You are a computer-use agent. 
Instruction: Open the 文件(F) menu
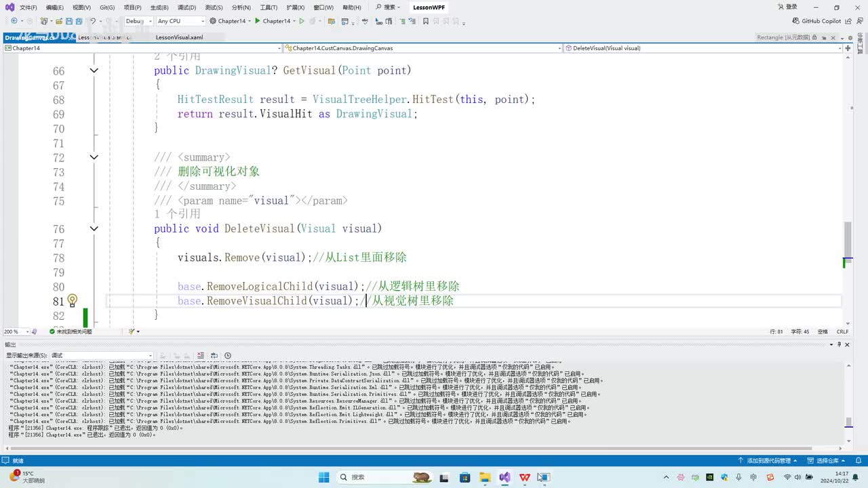coord(28,7)
